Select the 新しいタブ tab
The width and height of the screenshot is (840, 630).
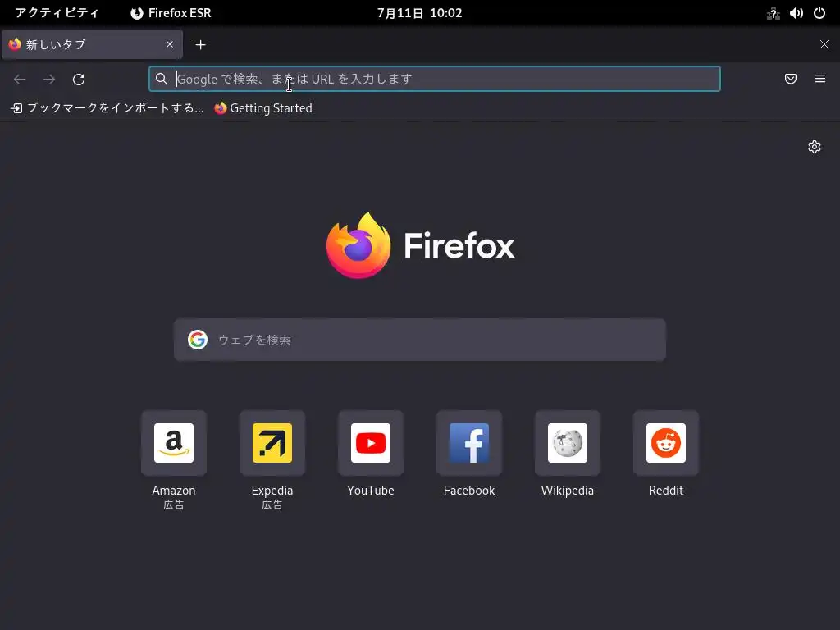click(92, 44)
